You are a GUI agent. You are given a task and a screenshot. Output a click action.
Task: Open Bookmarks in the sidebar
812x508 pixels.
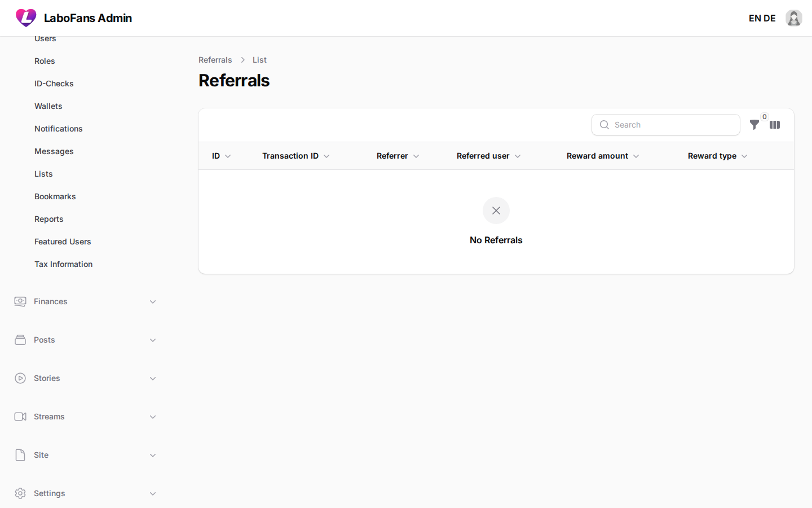(x=55, y=196)
